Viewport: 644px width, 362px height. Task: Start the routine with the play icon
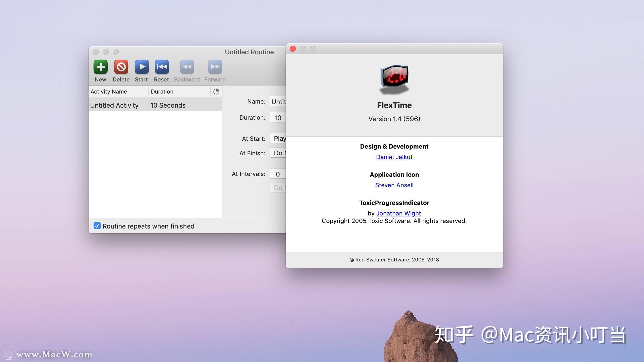coord(141,67)
